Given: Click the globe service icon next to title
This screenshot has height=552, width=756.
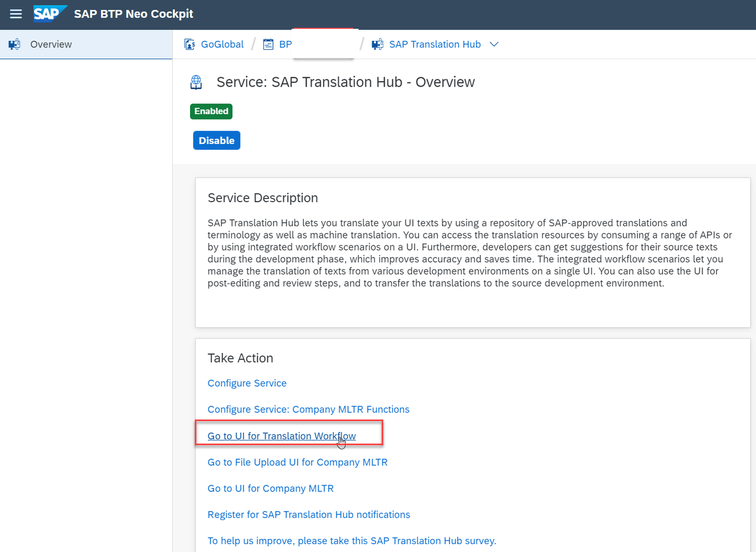Looking at the screenshot, I should (196, 82).
